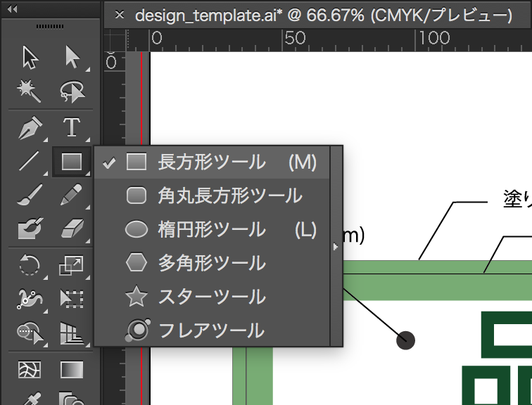This screenshot has width=532, height=405.
Task: Collapse the tools panel with double-arrow
Action: [12, 9]
